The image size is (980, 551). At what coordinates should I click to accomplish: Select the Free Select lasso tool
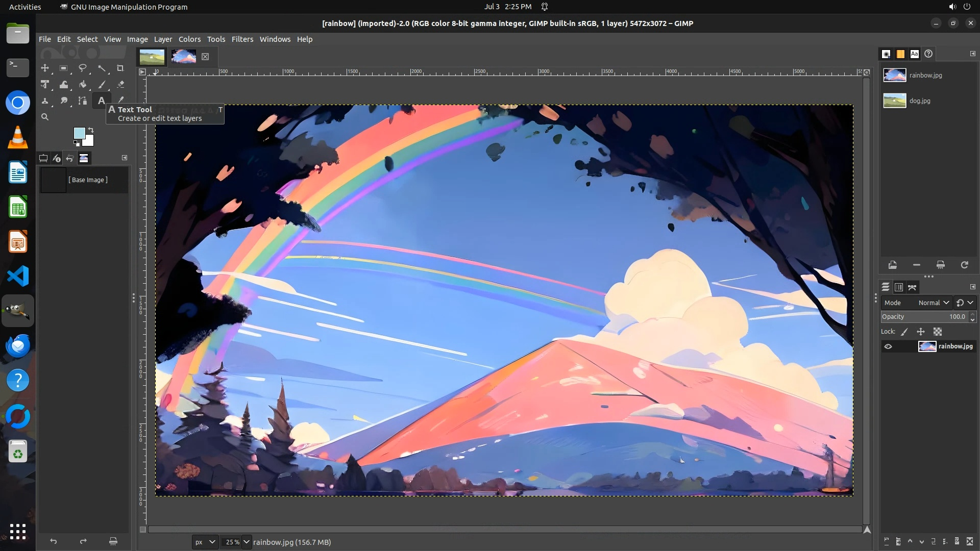82,68
